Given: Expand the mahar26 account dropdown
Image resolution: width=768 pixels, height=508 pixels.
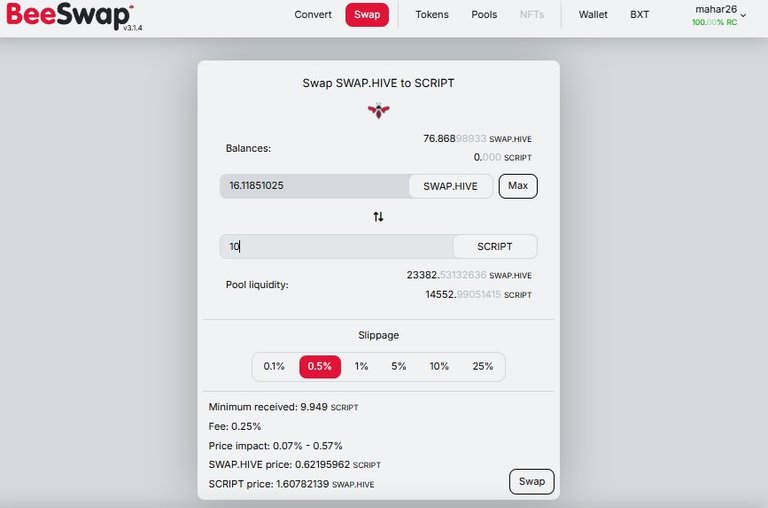Looking at the screenshot, I should click(x=720, y=15).
